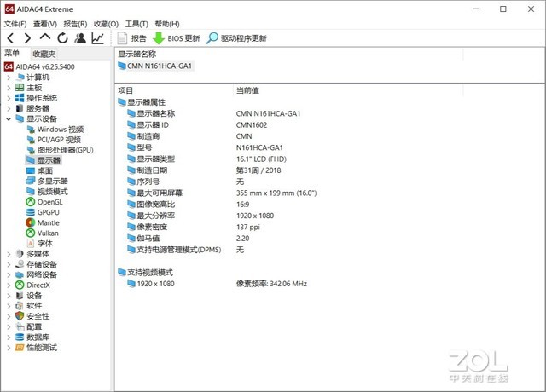Viewport: 546px width, 392px height.
Task: Click the 多显示器 tree item icon
Action: click(x=31, y=181)
